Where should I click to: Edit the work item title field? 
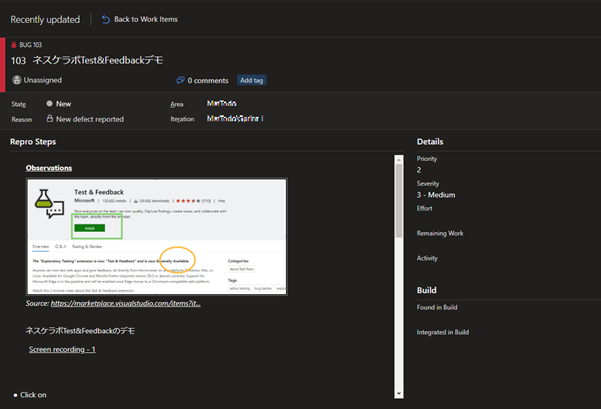click(98, 60)
